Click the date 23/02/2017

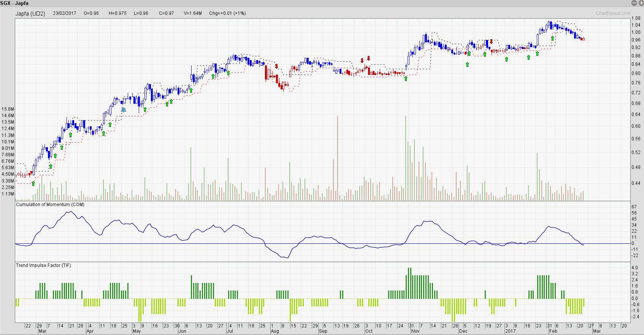(65, 13)
